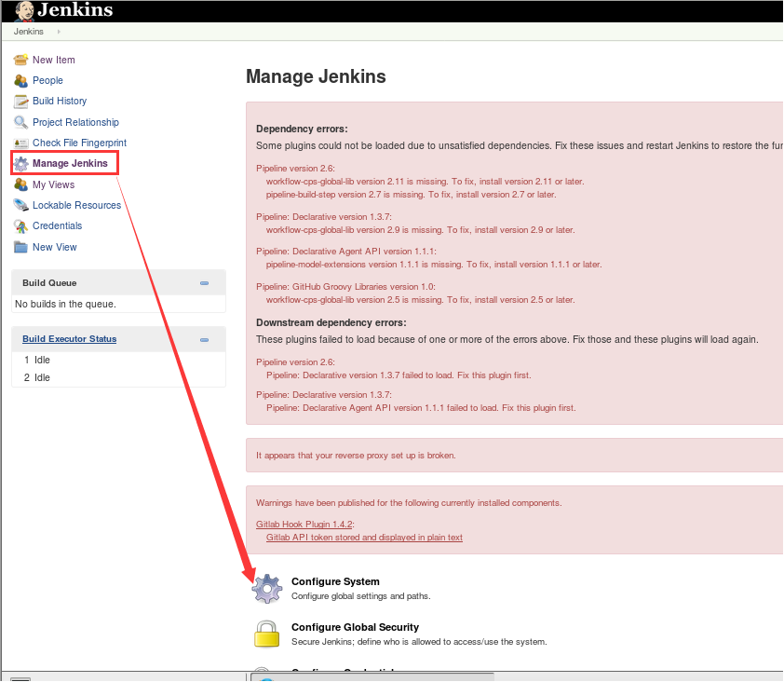Click 'Downstream dependency errors:' heading
The height and width of the screenshot is (682, 784).
tap(331, 322)
